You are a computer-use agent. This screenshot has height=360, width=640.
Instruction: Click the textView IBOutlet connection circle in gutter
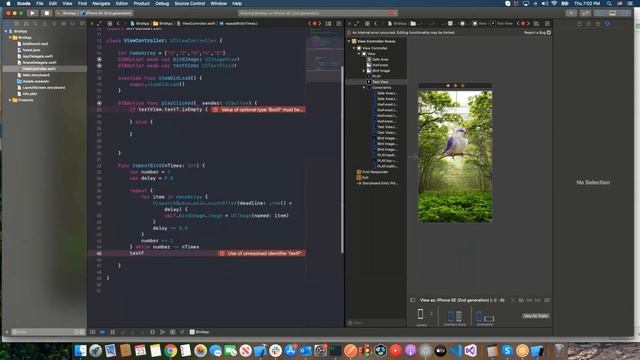[x=99, y=65]
